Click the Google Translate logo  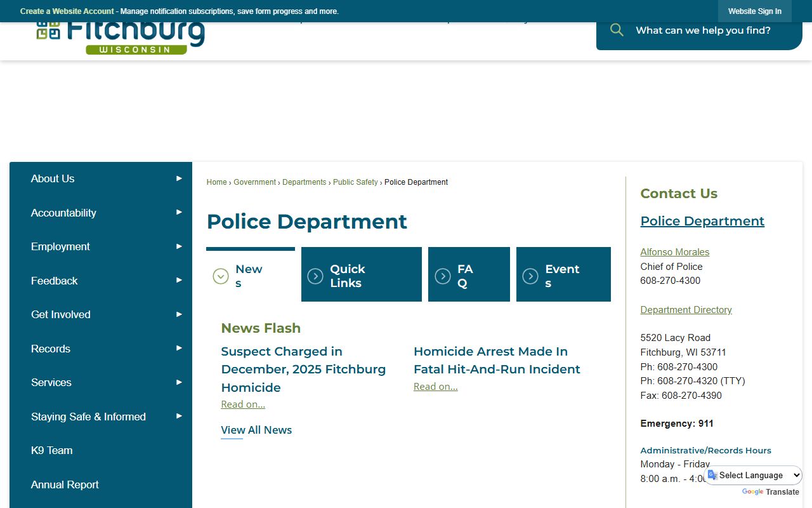[752, 492]
